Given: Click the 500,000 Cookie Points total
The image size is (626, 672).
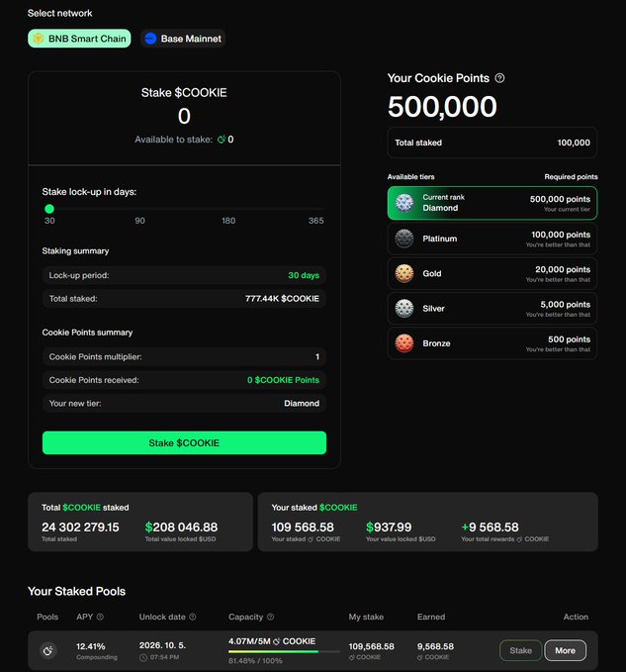Looking at the screenshot, I should [x=442, y=106].
